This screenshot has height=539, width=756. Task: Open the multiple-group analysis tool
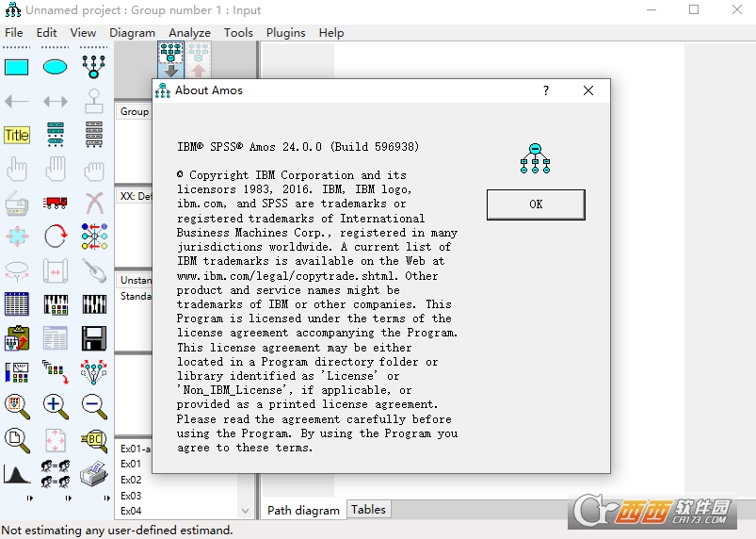[x=55, y=474]
